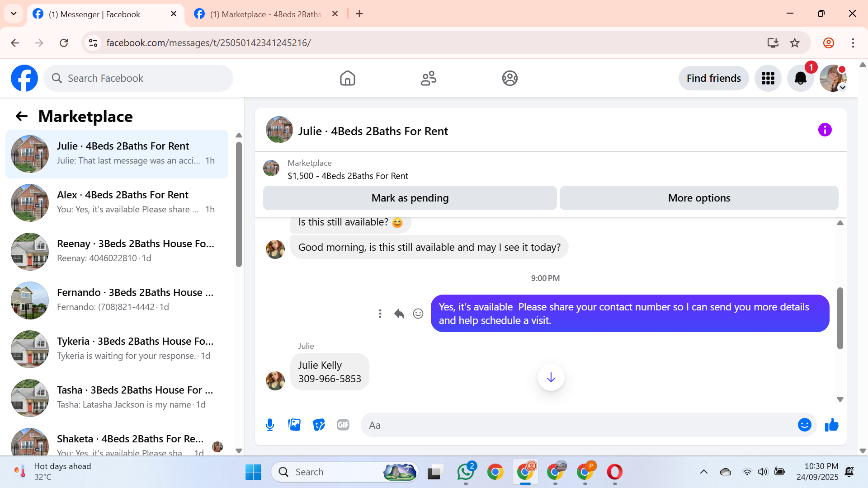Screen dimensions: 868x488
Task: Click the Windows taskbar Search box
Action: 344,472
